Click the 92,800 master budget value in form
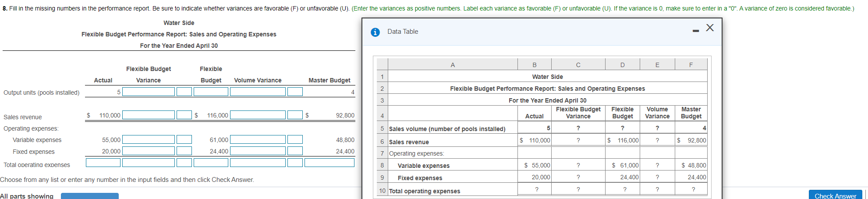 pyautogui.click(x=345, y=115)
